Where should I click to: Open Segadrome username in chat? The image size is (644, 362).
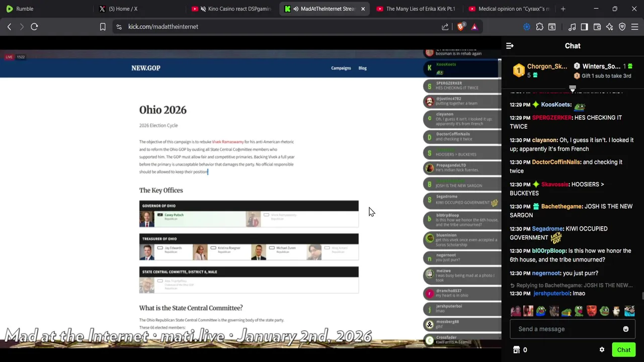(x=547, y=229)
